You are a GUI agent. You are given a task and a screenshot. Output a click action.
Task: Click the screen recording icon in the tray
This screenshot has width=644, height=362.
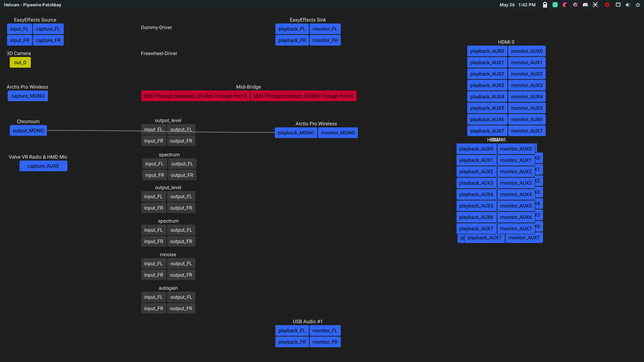click(x=555, y=5)
